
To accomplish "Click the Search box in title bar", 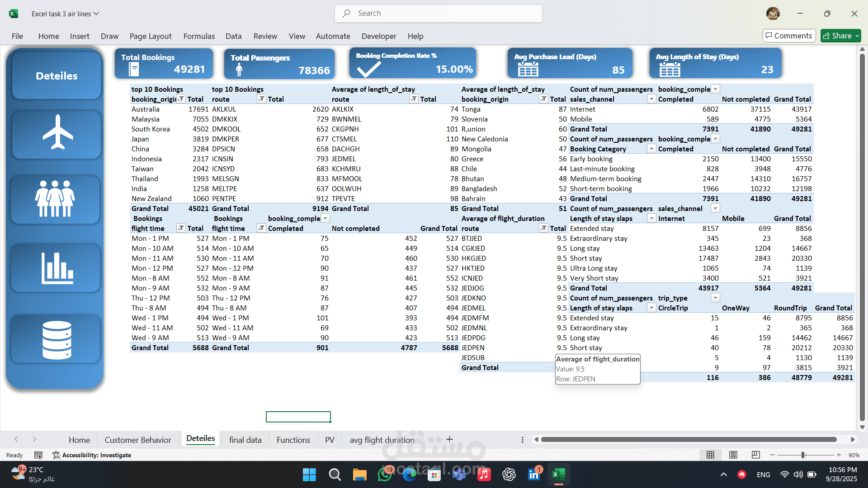I will (x=439, y=14).
